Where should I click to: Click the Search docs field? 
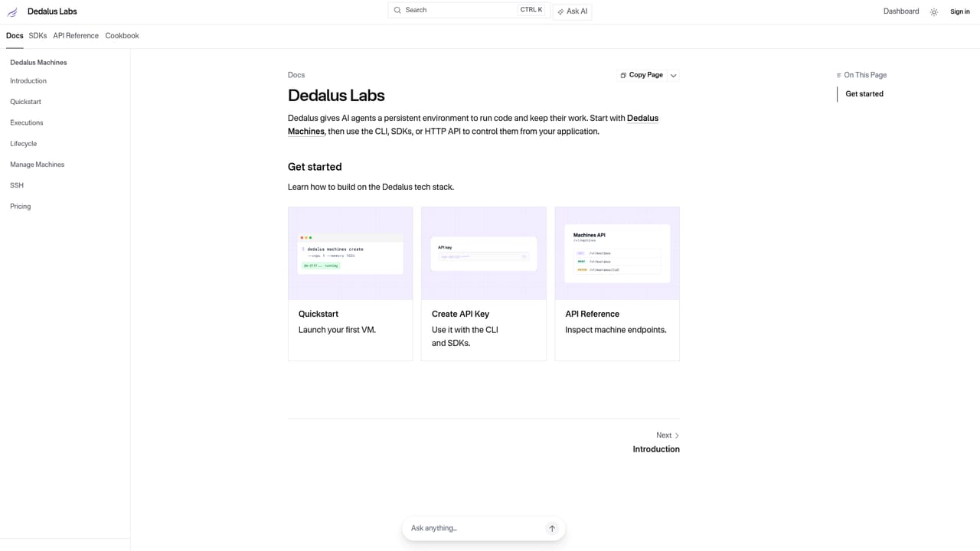click(x=469, y=10)
